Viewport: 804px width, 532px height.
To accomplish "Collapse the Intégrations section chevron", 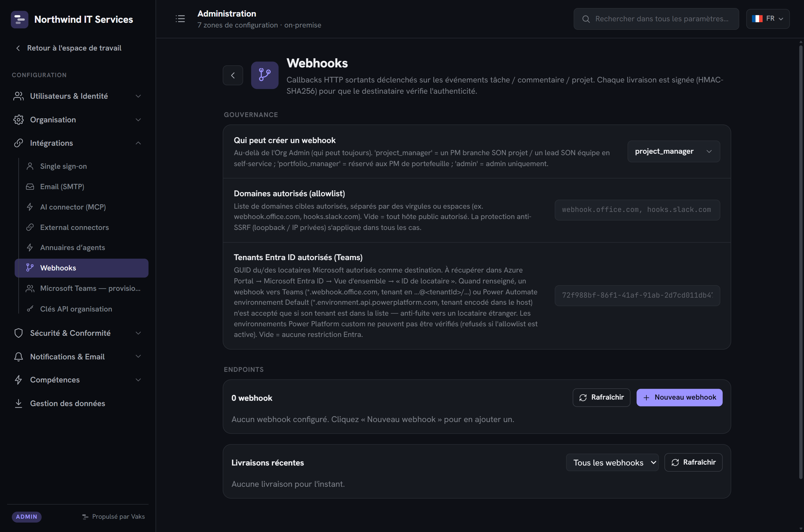I will tap(138, 143).
